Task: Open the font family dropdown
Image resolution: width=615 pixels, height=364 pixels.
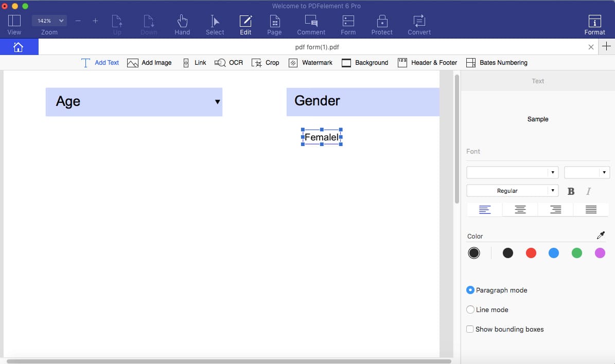Action: [x=512, y=172]
